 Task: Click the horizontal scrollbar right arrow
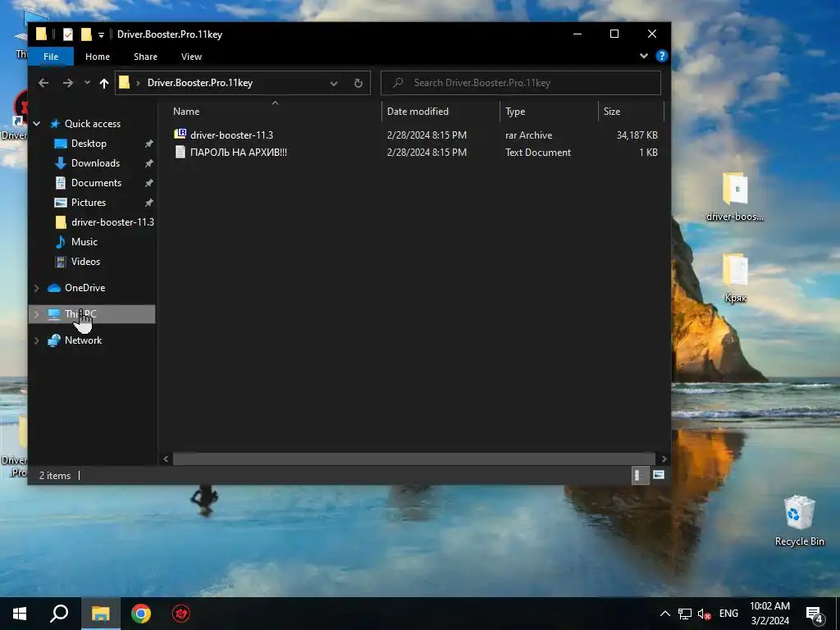pyautogui.click(x=664, y=459)
